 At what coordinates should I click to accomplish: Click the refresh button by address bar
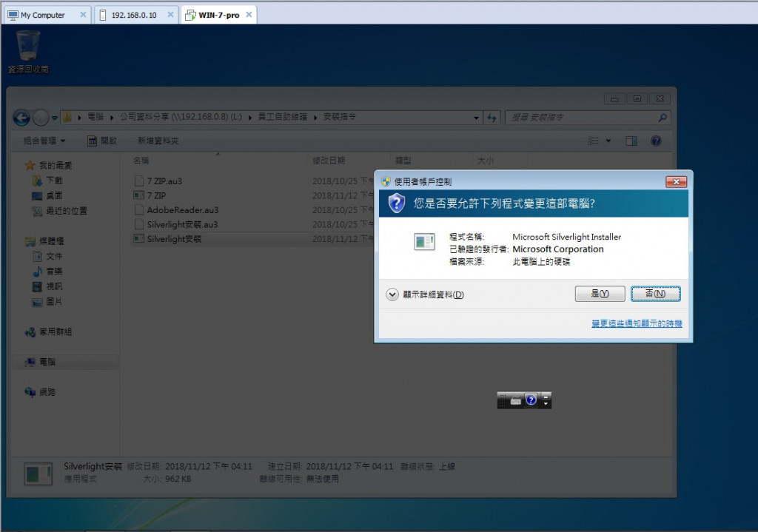[x=492, y=118]
